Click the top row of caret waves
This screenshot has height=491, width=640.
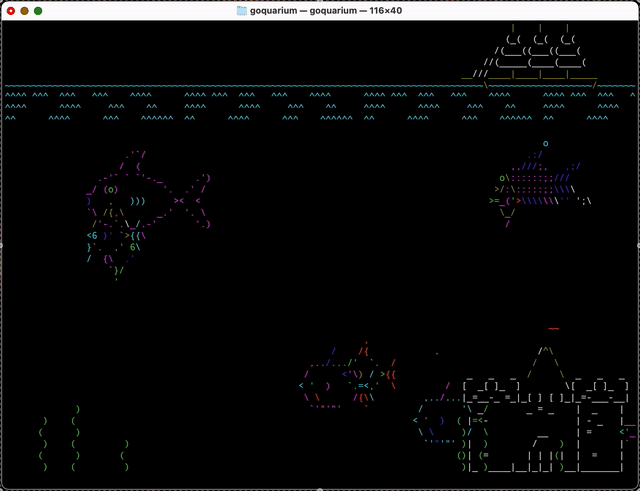[x=300, y=95]
